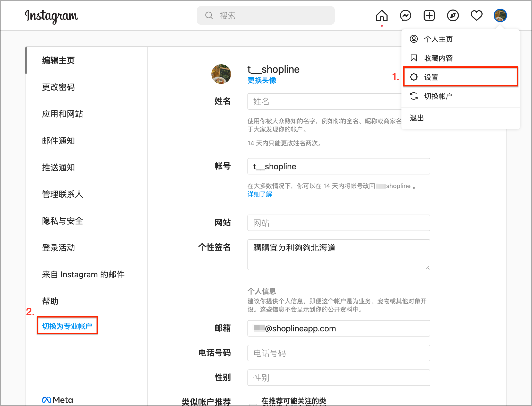532x406 pixels.
Task: Click the new post plus icon
Action: pyautogui.click(x=429, y=16)
